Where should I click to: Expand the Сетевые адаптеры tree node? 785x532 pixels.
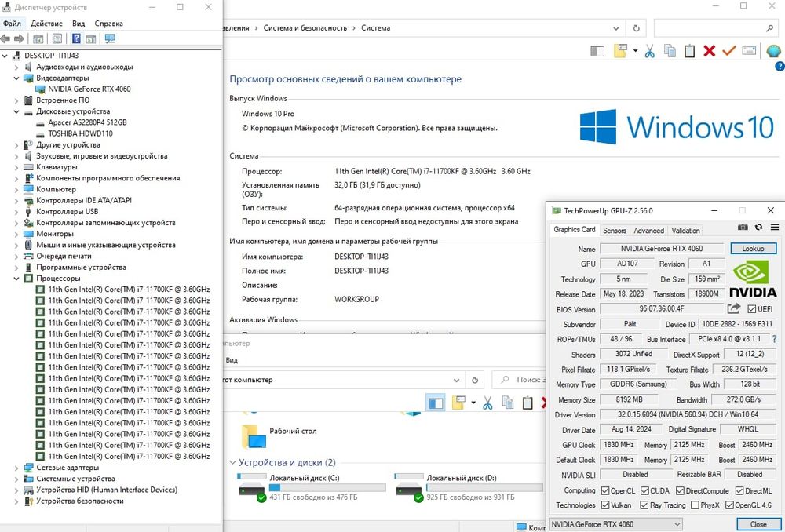coord(16,468)
